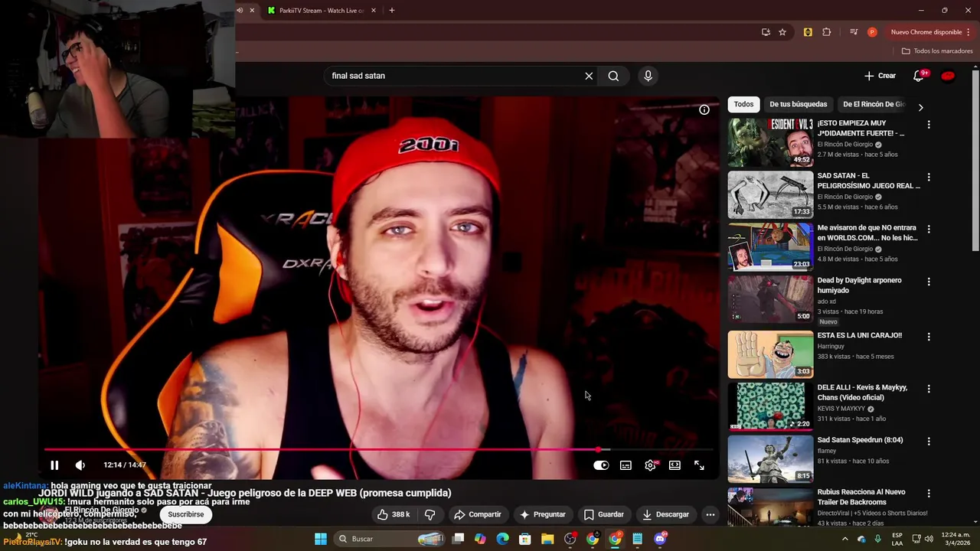Viewport: 980px width, 551px height.
Task: Click the taskbar Buscar search box
Action: click(390, 539)
